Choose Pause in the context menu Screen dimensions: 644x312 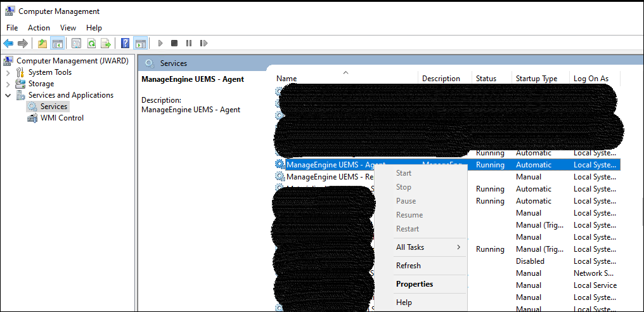[x=406, y=201]
